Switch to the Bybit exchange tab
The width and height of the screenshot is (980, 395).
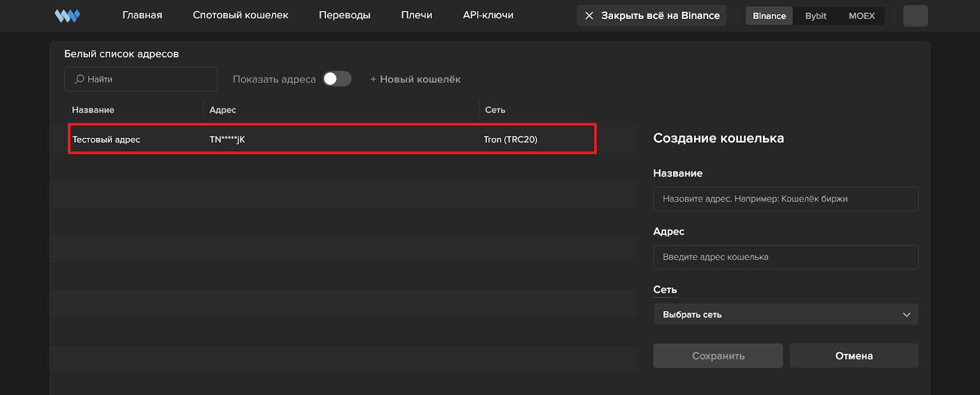point(815,16)
